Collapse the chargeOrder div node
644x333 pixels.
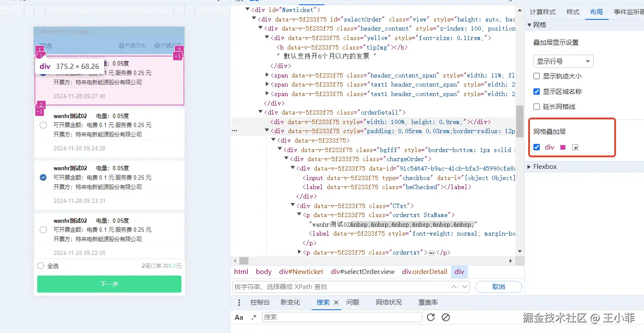[x=287, y=159]
